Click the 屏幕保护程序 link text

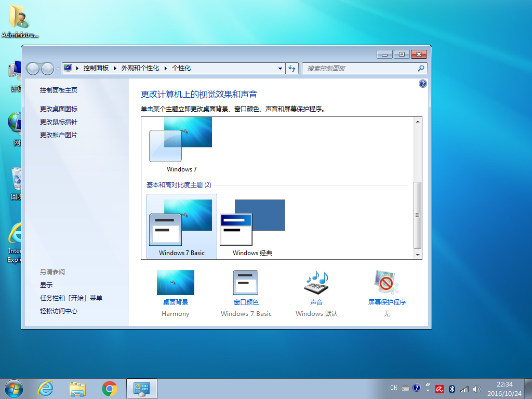click(x=387, y=302)
